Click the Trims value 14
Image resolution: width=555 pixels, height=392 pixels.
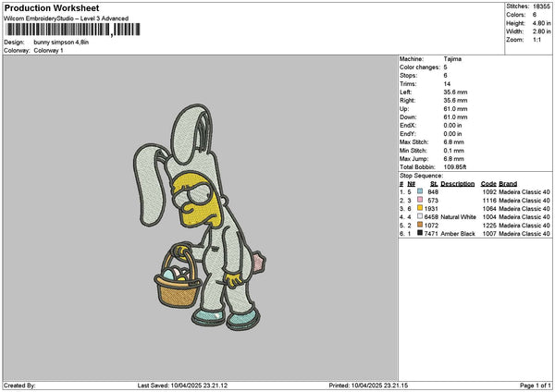pyautogui.click(x=447, y=84)
